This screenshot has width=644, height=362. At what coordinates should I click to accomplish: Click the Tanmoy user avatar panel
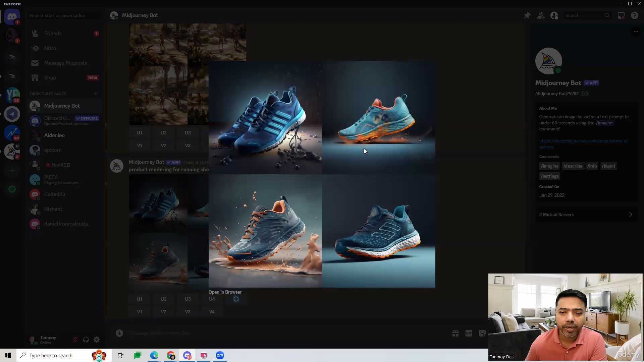pyautogui.click(x=47, y=340)
